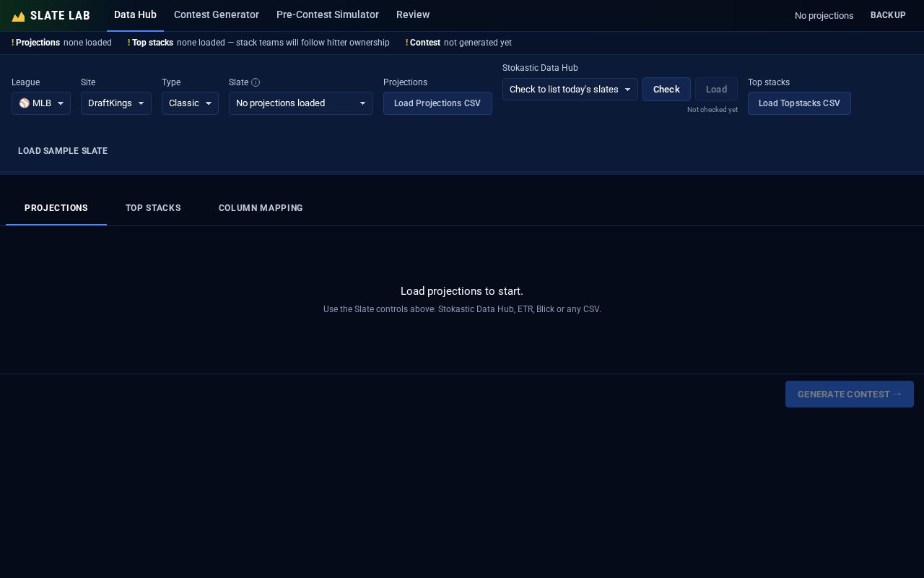924x578 pixels.
Task: Click the Load button beside Check
Action: point(716,90)
